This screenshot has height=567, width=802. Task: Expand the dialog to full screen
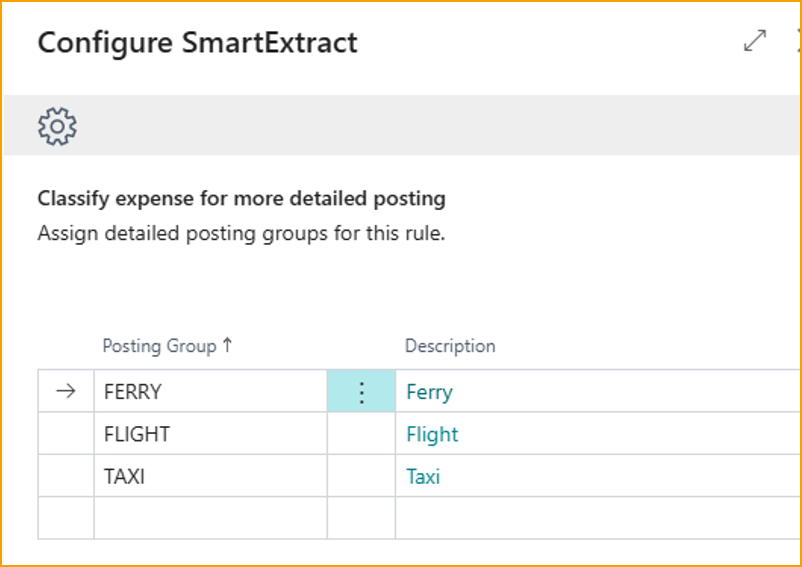pos(755,41)
